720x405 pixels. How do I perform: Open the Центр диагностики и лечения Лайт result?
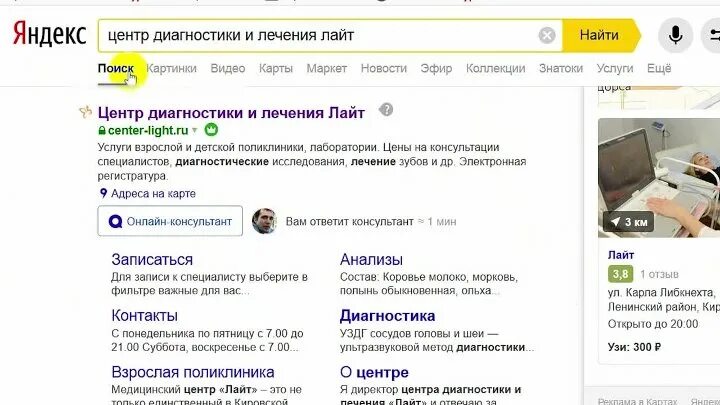click(x=231, y=112)
